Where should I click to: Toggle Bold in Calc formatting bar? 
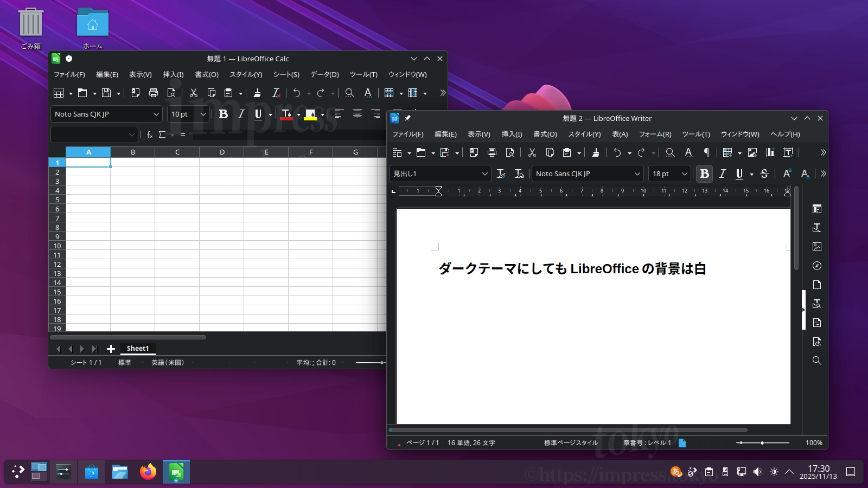coord(223,114)
